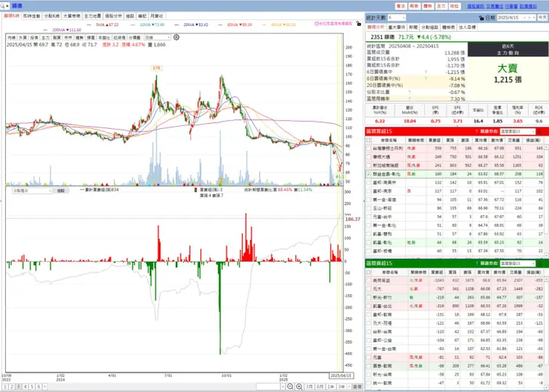Open chart settings gear icon
The image size is (549, 392).
coord(177,37)
